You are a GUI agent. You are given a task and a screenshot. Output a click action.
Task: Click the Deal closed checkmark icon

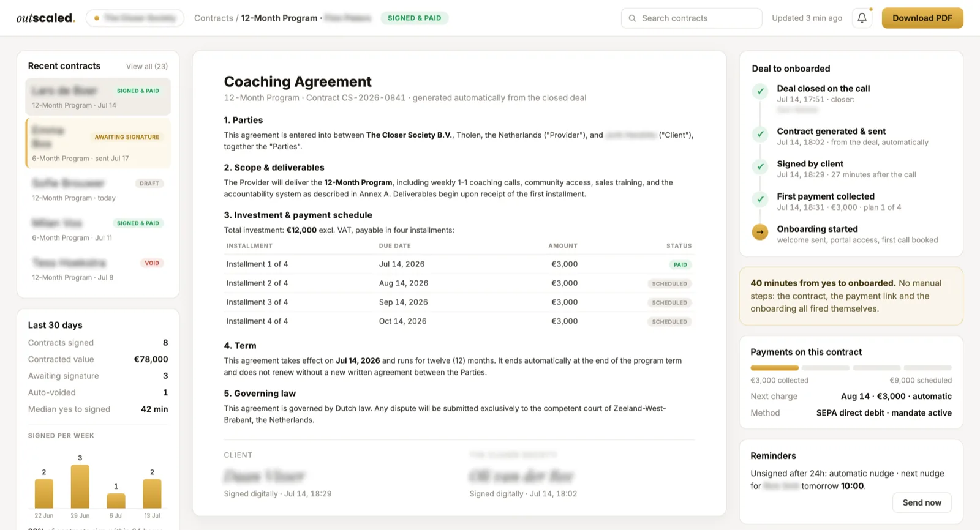(x=760, y=92)
